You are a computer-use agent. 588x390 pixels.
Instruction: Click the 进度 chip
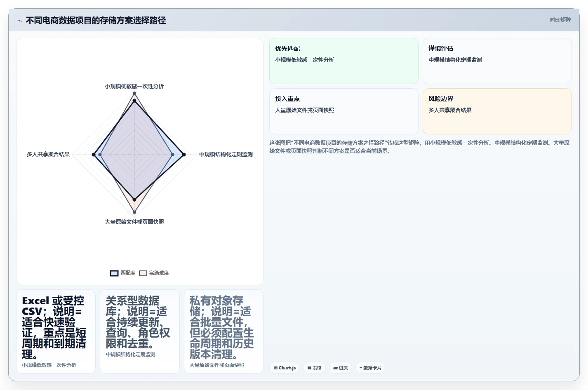(x=341, y=368)
